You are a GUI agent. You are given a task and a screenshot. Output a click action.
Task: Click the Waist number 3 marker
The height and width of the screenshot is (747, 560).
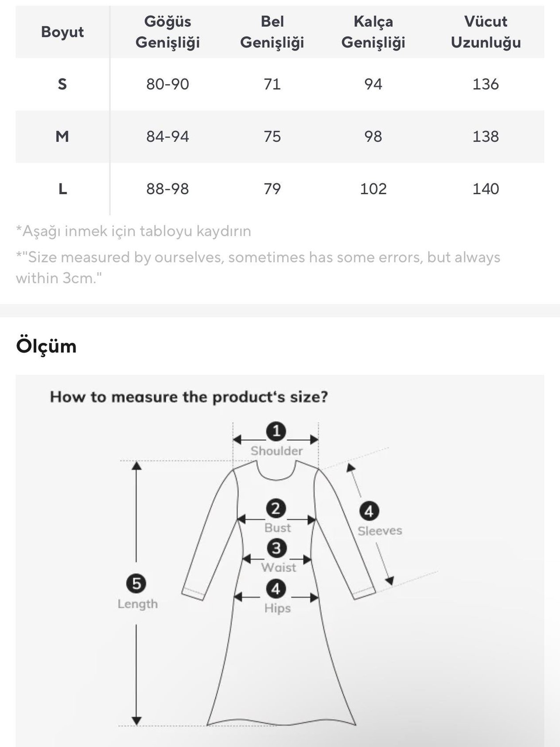(x=276, y=548)
